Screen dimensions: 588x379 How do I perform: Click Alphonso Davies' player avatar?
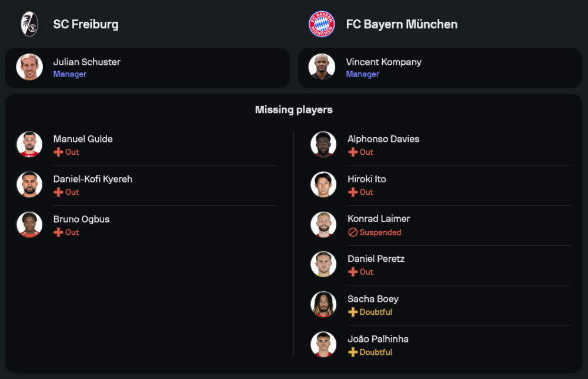[x=323, y=145]
